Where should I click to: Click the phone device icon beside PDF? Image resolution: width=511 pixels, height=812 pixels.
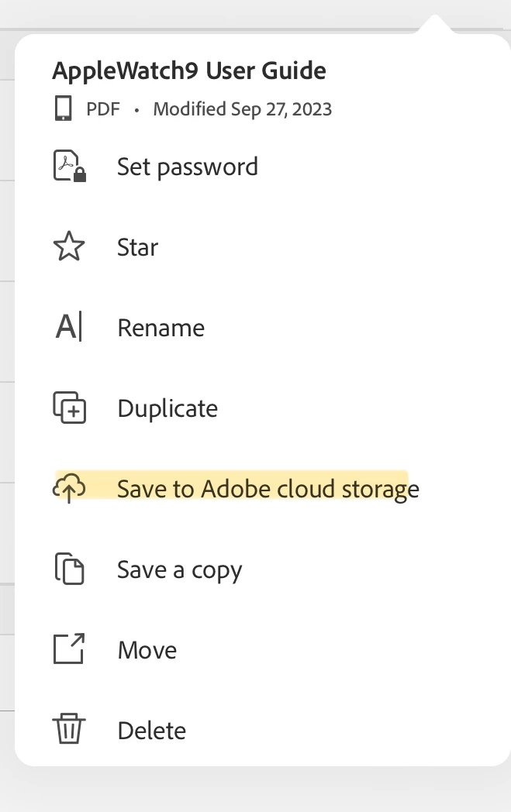pos(64,109)
